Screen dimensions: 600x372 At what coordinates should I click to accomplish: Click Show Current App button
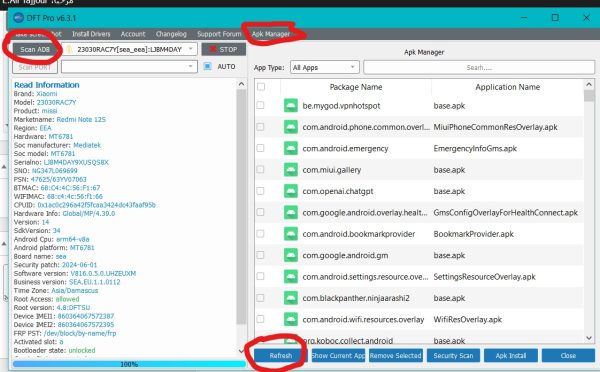point(338,356)
